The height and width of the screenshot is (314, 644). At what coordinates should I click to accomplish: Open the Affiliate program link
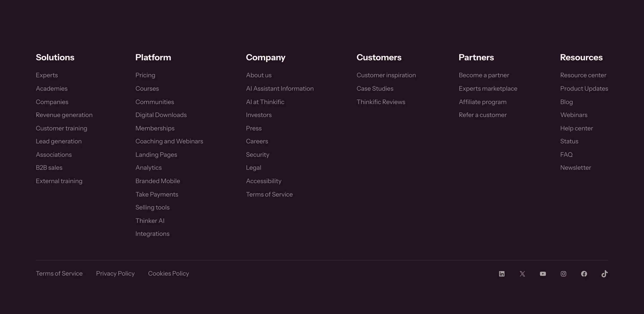click(x=483, y=102)
